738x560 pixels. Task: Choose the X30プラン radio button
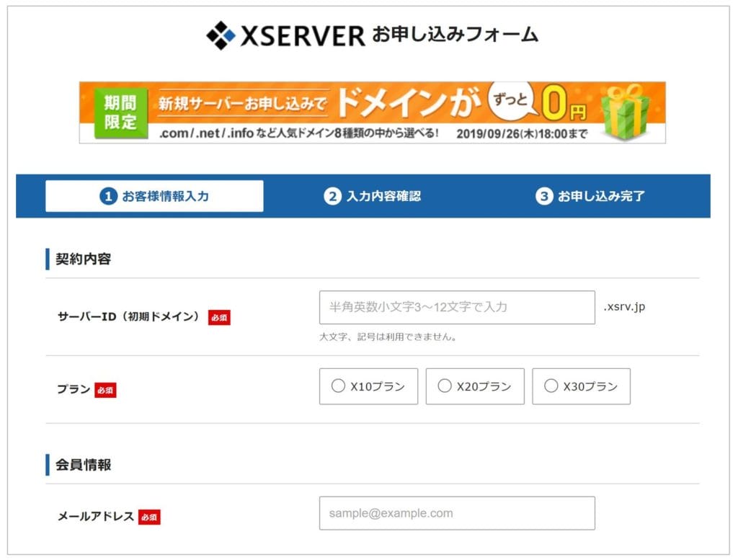tap(551, 386)
